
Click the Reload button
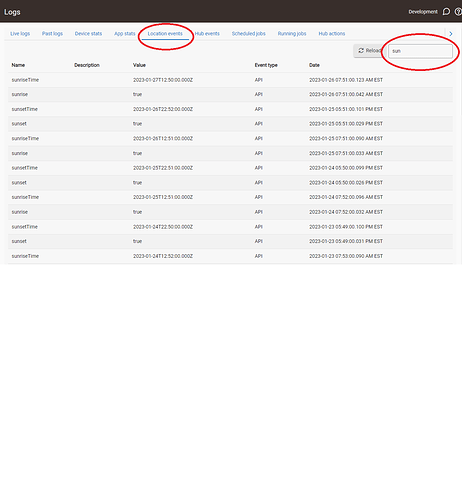[x=369, y=51]
